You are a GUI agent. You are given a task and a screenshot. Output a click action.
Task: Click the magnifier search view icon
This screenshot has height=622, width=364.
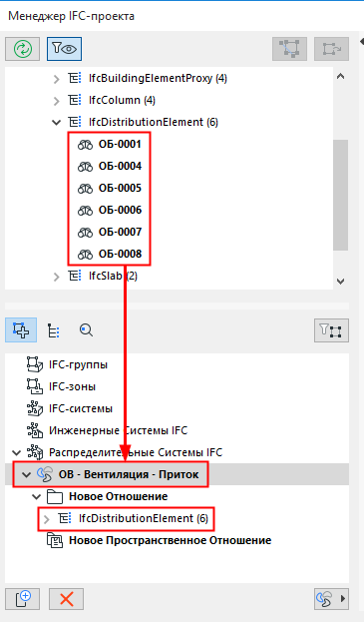point(86,330)
